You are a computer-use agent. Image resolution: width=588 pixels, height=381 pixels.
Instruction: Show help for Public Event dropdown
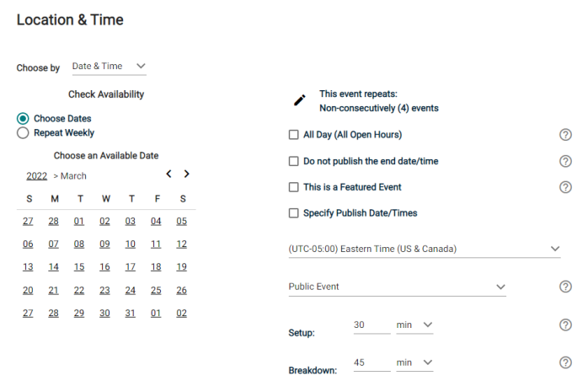click(x=565, y=287)
